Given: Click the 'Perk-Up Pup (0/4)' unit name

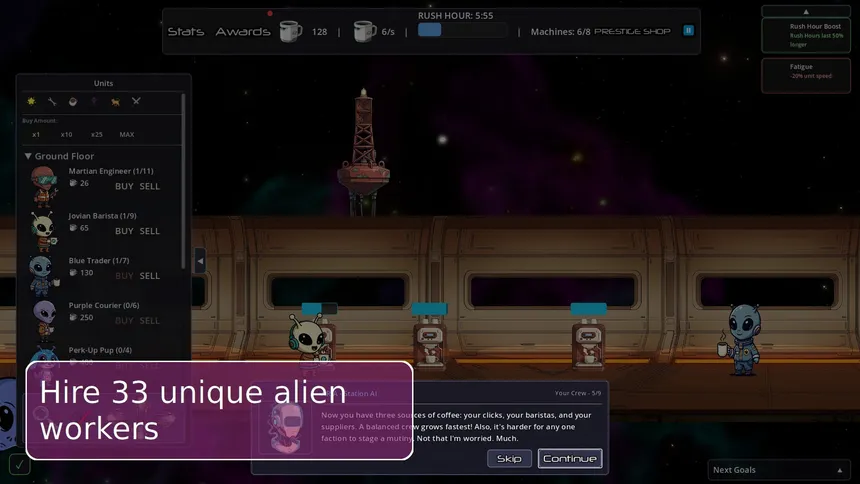Looking at the screenshot, I should pos(100,350).
